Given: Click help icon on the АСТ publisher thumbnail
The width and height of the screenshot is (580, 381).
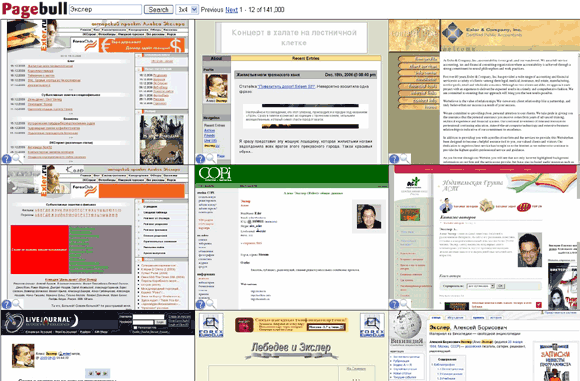Looking at the screenshot, I should coord(394,304).
